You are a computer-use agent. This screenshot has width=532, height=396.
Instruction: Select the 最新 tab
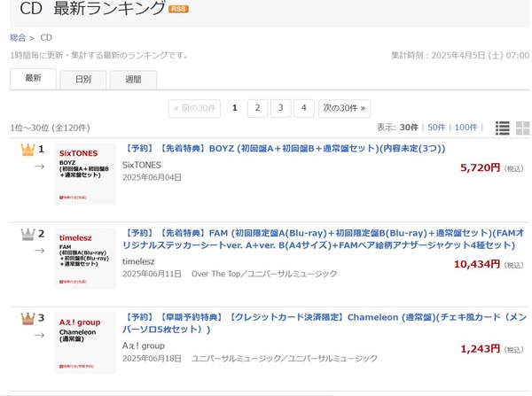[x=33, y=79]
